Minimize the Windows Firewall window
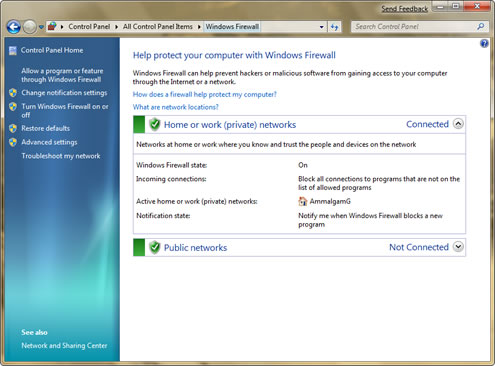 tap(440, 6)
